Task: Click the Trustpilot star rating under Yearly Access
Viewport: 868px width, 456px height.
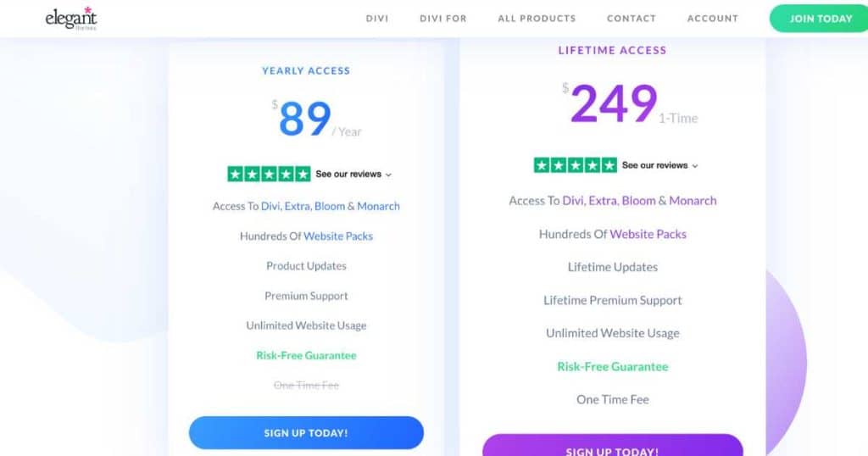Action: 269,174
